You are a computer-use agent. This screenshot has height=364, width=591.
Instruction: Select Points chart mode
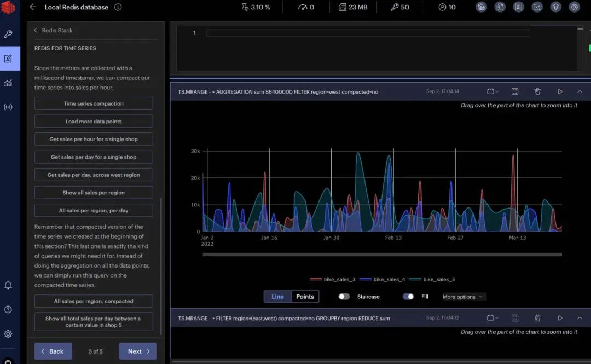tap(305, 297)
